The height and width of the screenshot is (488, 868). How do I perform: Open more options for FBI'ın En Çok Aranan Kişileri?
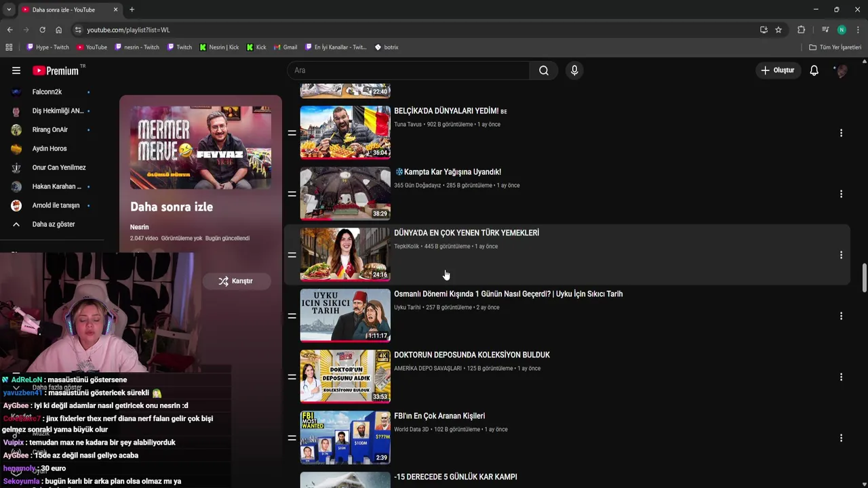(841, 438)
